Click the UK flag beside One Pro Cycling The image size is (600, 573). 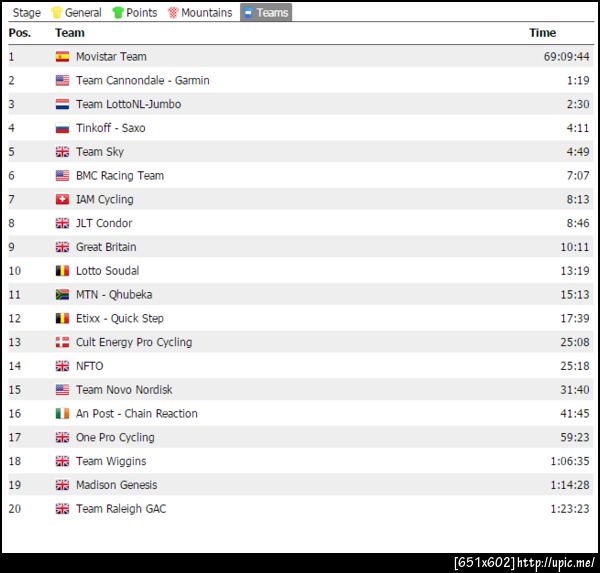tap(62, 437)
